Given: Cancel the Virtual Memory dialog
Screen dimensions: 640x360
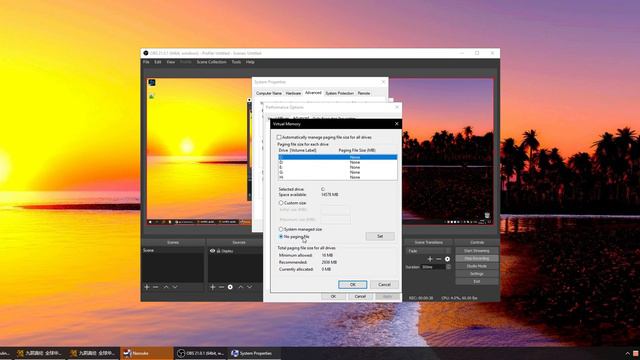Looking at the screenshot, I should [x=384, y=284].
